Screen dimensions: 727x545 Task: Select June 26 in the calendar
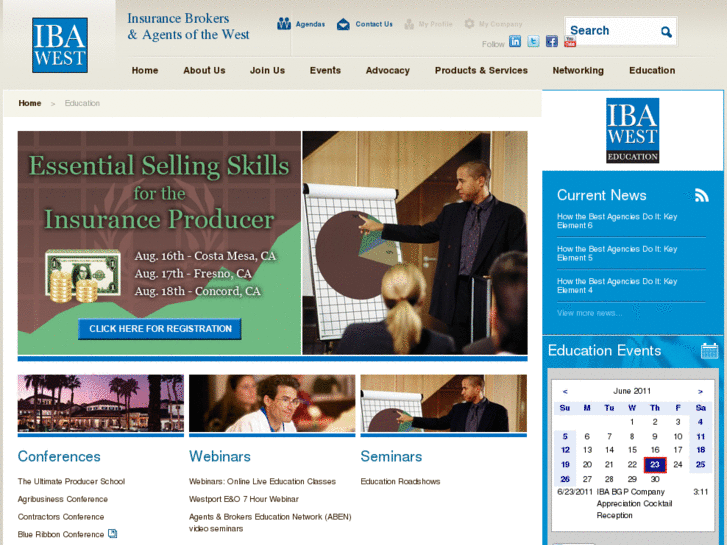coord(565,479)
